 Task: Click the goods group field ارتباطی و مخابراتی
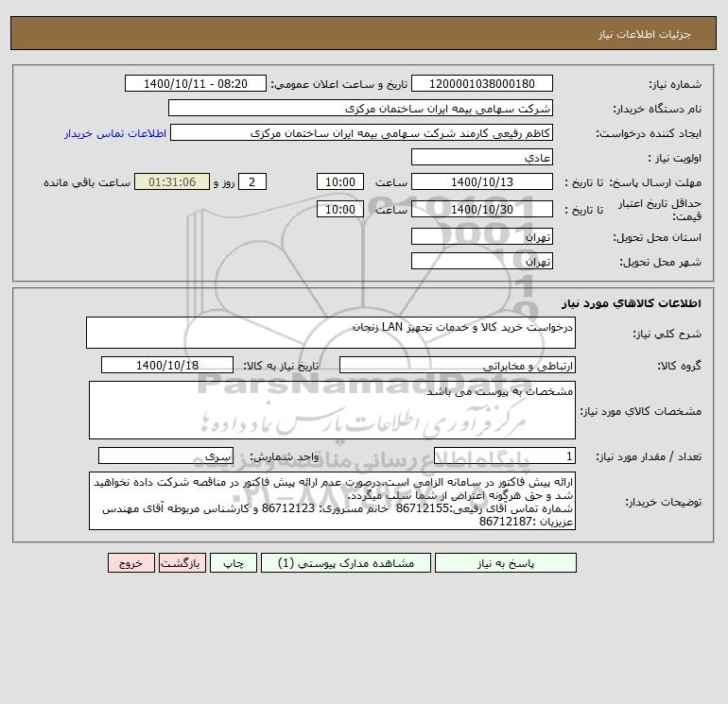point(458,365)
